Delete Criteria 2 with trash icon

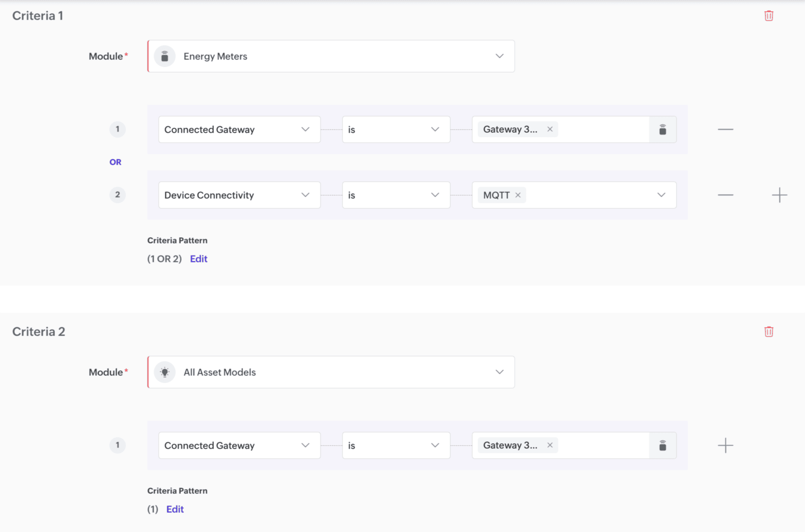(768, 332)
